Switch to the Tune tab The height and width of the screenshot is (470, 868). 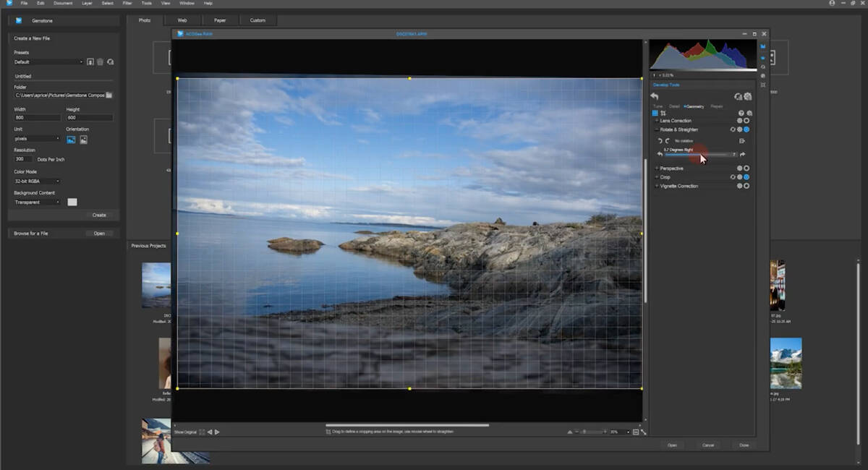[x=658, y=106]
